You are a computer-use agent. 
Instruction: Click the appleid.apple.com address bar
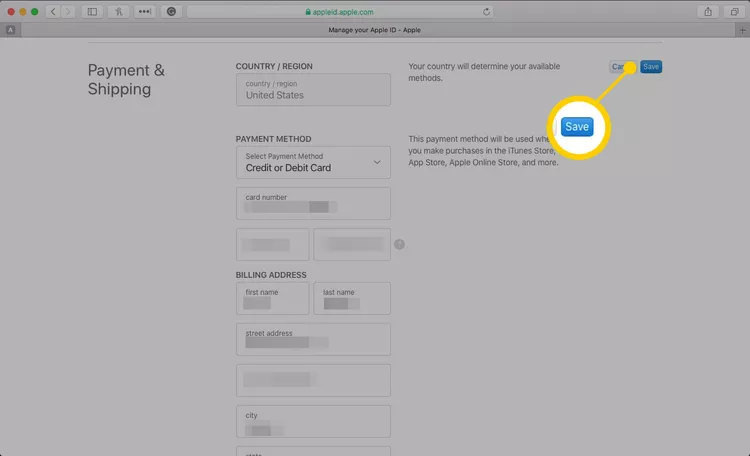pyautogui.click(x=340, y=11)
